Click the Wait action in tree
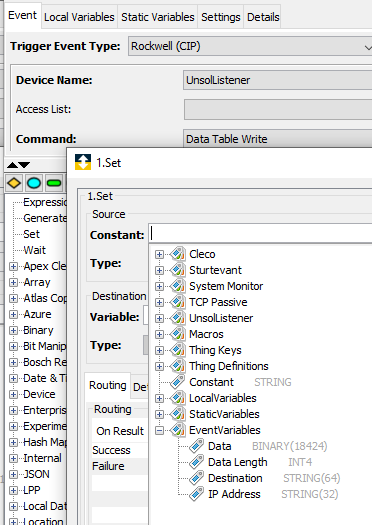 click(34, 250)
